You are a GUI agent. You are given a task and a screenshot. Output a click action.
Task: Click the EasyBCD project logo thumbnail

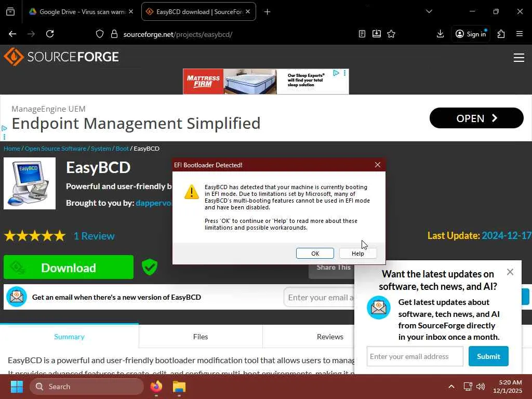pyautogui.click(x=30, y=183)
